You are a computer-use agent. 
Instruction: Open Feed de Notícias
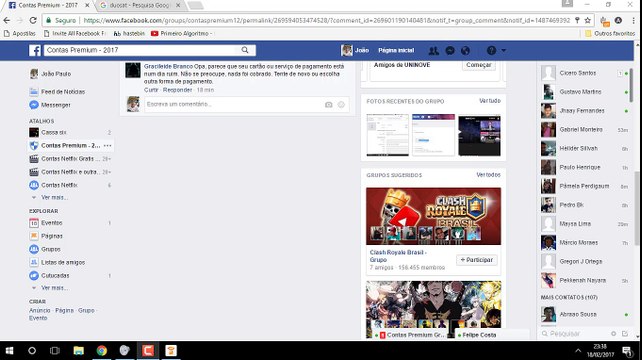63,92
